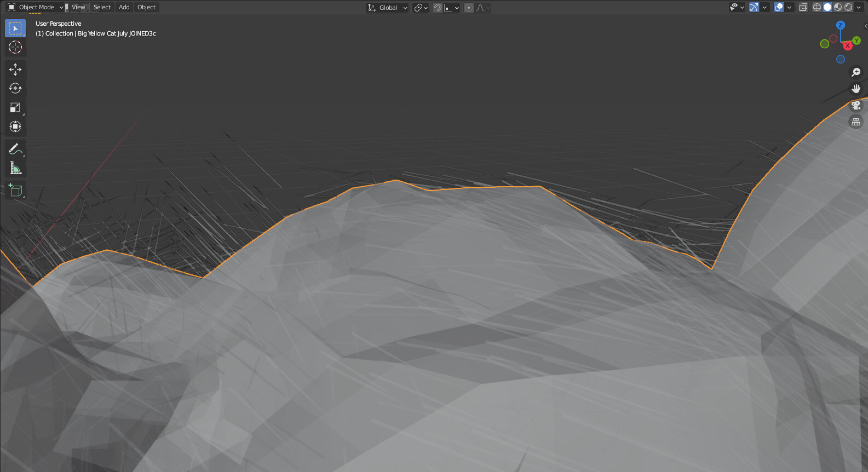The image size is (868, 472).
Task: Select the Scale tool
Action: point(15,107)
